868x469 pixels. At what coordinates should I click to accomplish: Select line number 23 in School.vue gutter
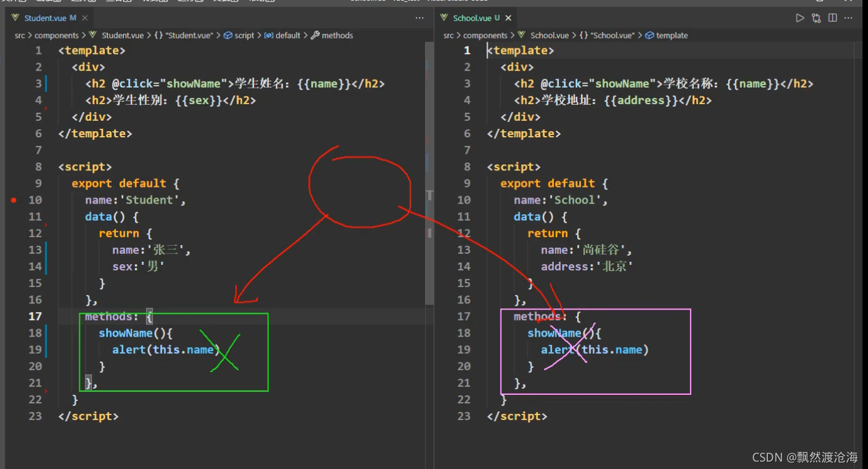pos(464,416)
